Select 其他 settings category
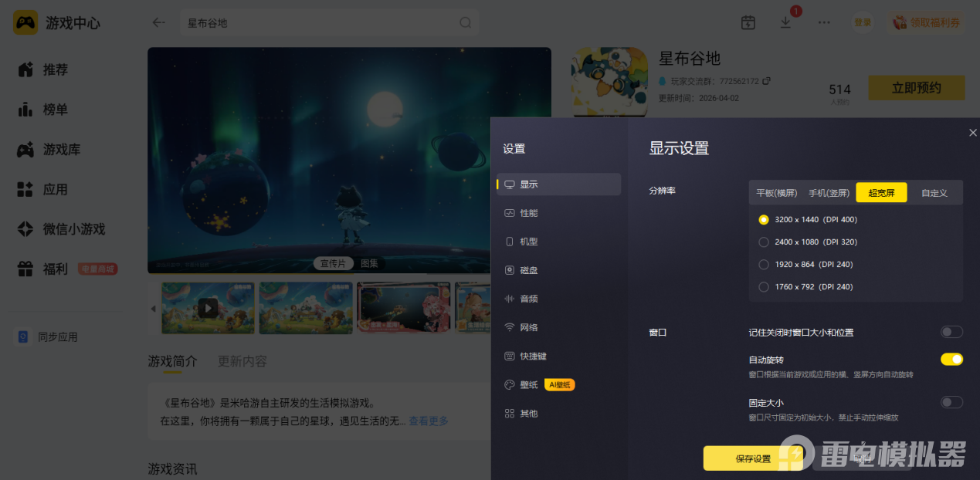The image size is (980, 480). click(x=559, y=414)
